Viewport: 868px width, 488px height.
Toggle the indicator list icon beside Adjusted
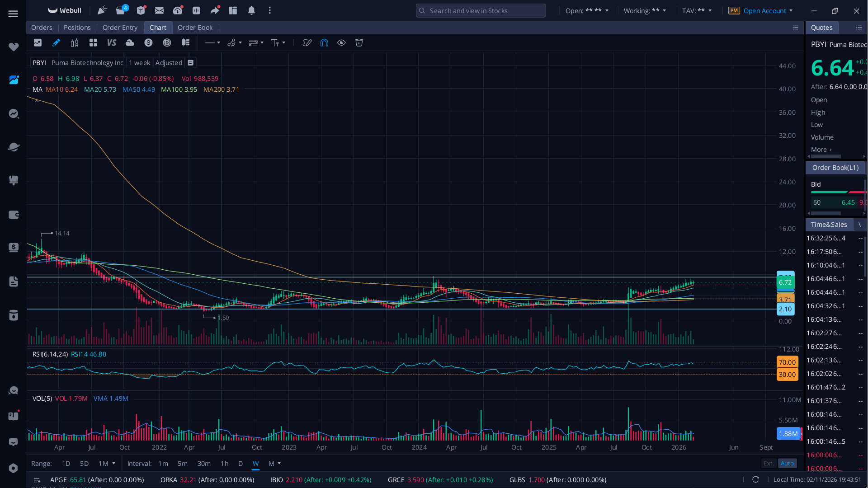[x=191, y=63]
